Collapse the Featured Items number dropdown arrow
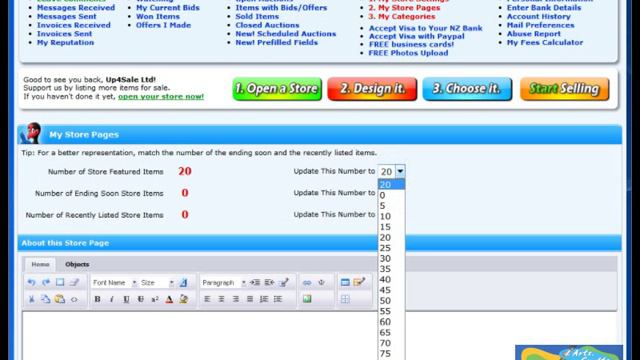This screenshot has width=640, height=360. tap(400, 171)
